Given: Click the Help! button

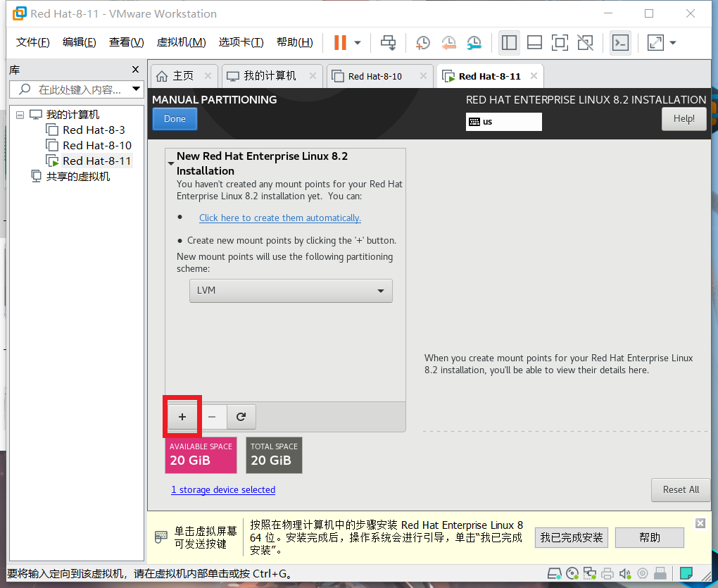Looking at the screenshot, I should [684, 119].
